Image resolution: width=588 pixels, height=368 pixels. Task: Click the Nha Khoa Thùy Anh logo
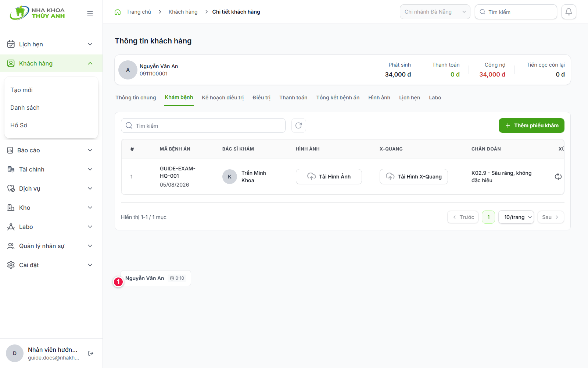[37, 13]
